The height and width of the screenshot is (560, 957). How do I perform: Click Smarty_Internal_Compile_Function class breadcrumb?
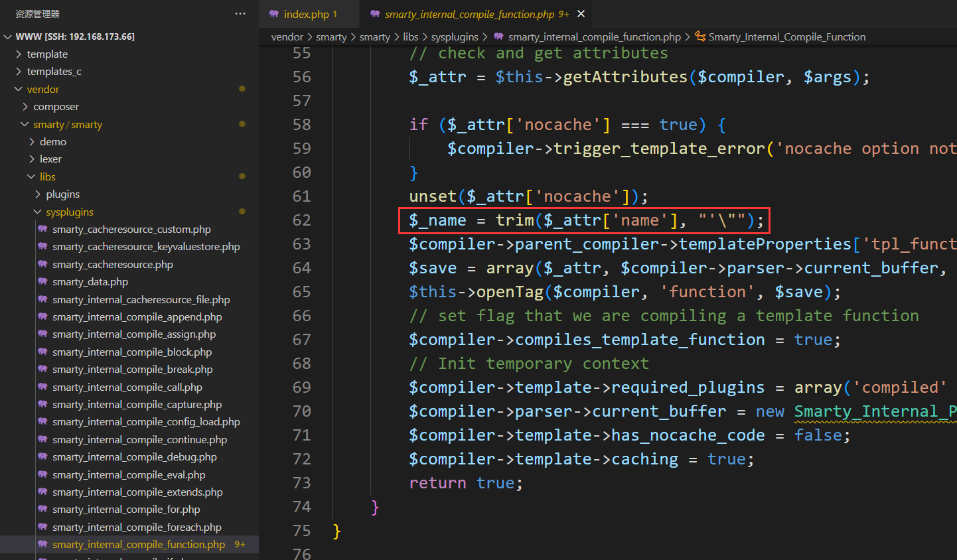pyautogui.click(x=786, y=37)
